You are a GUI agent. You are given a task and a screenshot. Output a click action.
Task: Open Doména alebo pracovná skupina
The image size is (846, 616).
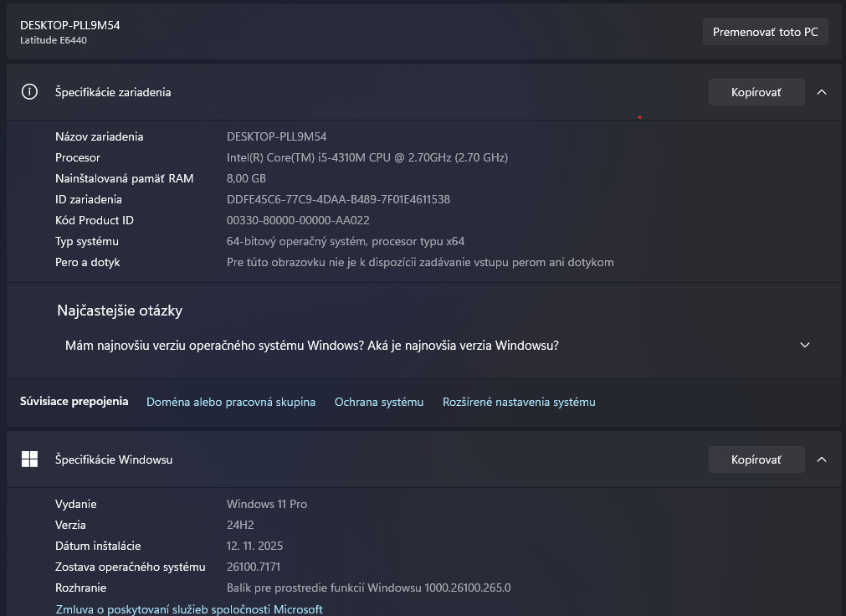[x=231, y=401]
